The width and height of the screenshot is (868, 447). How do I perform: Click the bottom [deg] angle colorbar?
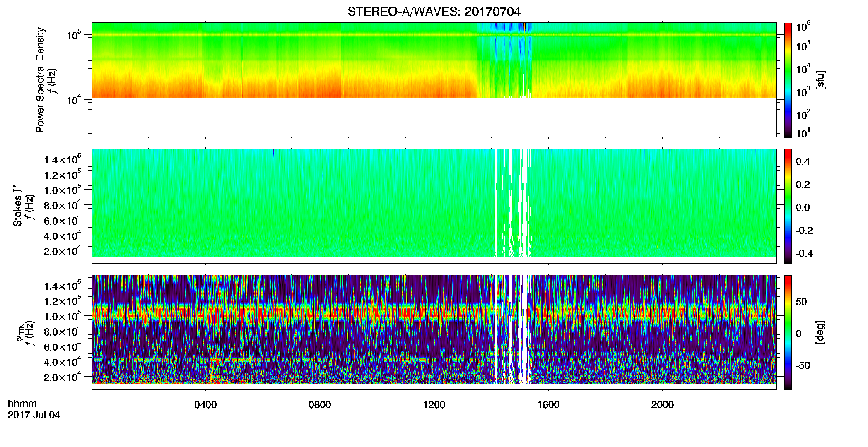(x=788, y=332)
